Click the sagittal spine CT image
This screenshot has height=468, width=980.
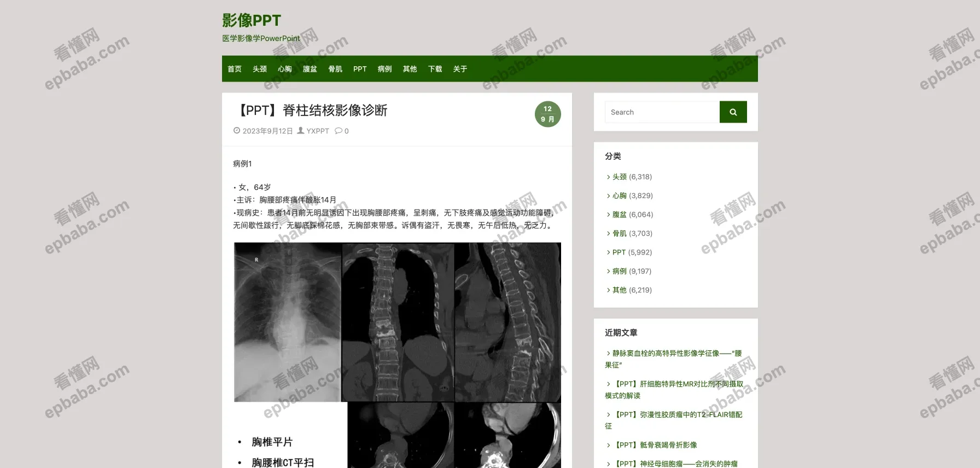(x=508, y=322)
